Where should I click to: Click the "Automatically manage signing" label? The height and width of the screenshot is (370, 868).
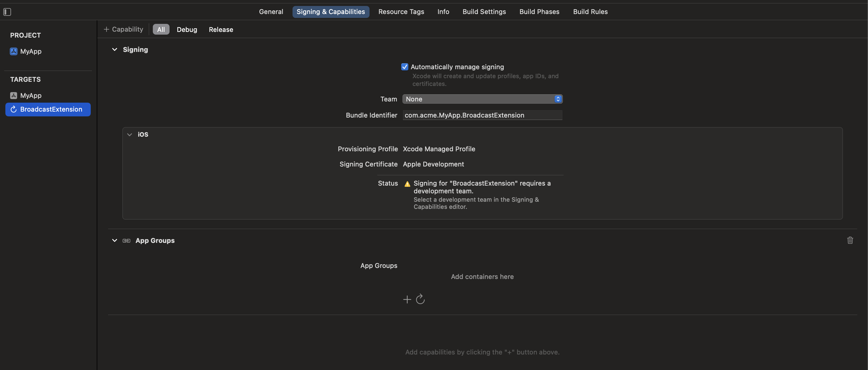point(457,67)
